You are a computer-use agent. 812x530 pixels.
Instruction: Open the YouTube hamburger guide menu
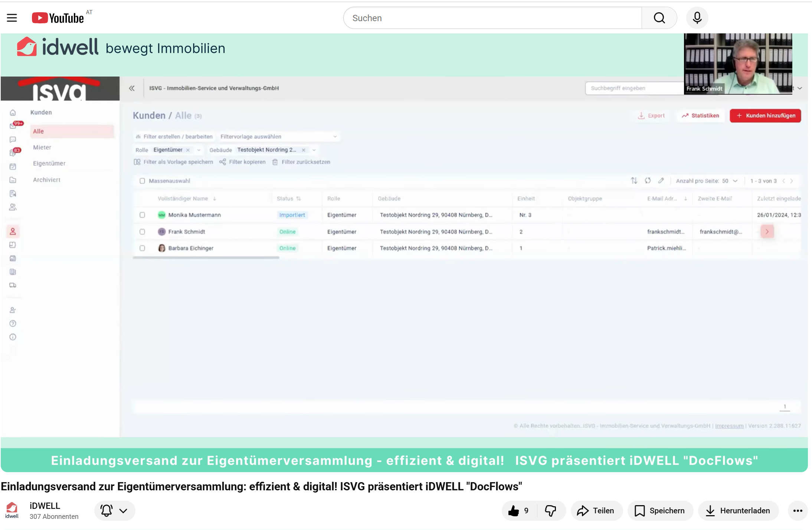[12, 18]
